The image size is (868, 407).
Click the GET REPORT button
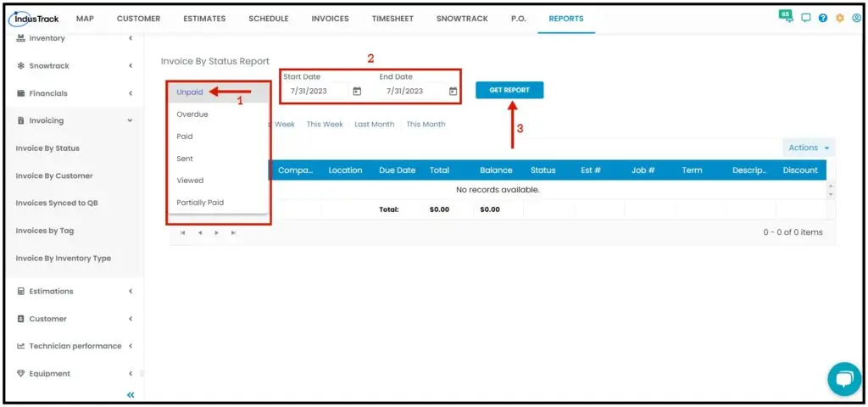[509, 90]
